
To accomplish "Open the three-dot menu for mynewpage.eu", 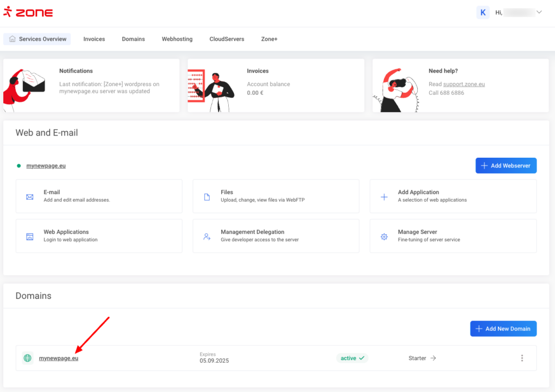I will 522,358.
